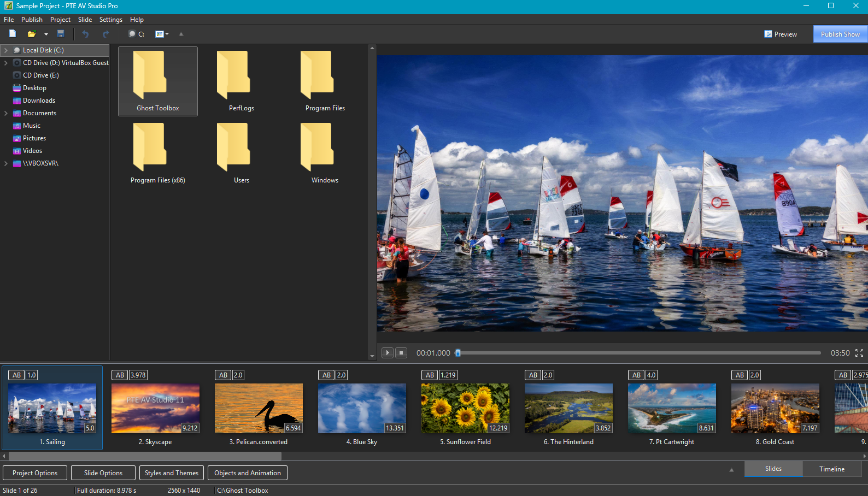Open the Slide menu
Image resolution: width=868 pixels, height=496 pixels.
coord(85,20)
